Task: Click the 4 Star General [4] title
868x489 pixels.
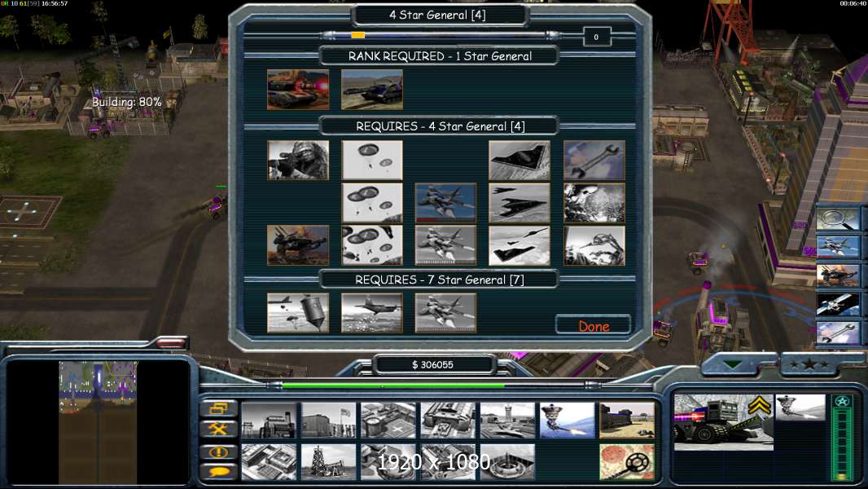Action: click(437, 15)
